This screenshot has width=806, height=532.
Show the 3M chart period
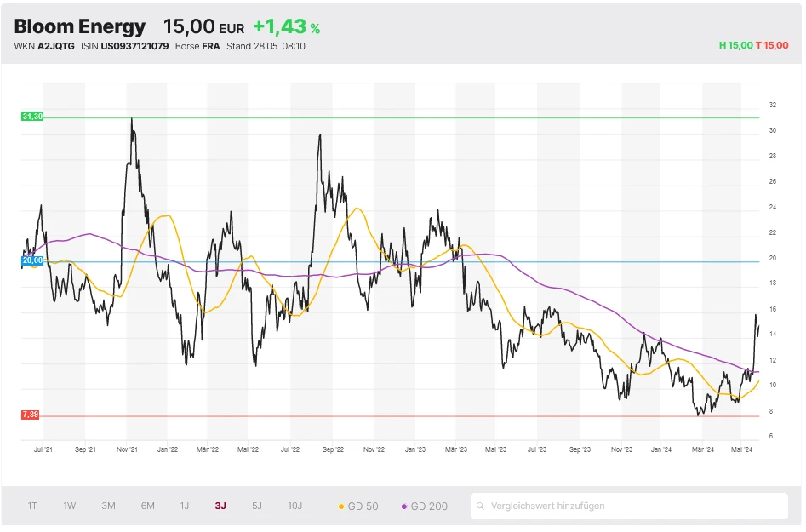[x=108, y=506]
